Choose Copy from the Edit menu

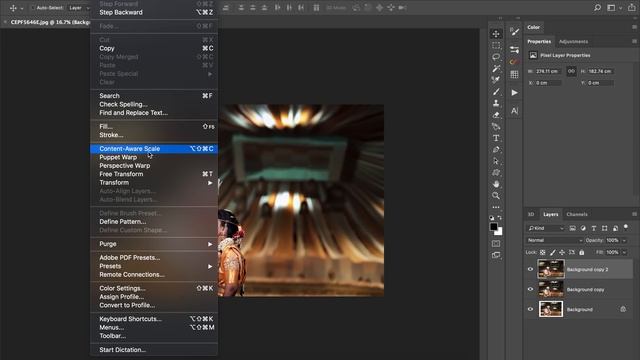(154, 48)
